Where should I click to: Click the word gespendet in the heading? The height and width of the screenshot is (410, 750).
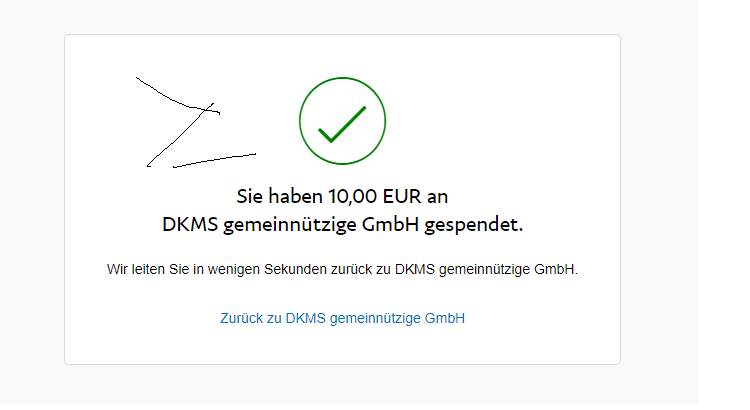pyautogui.click(x=474, y=224)
